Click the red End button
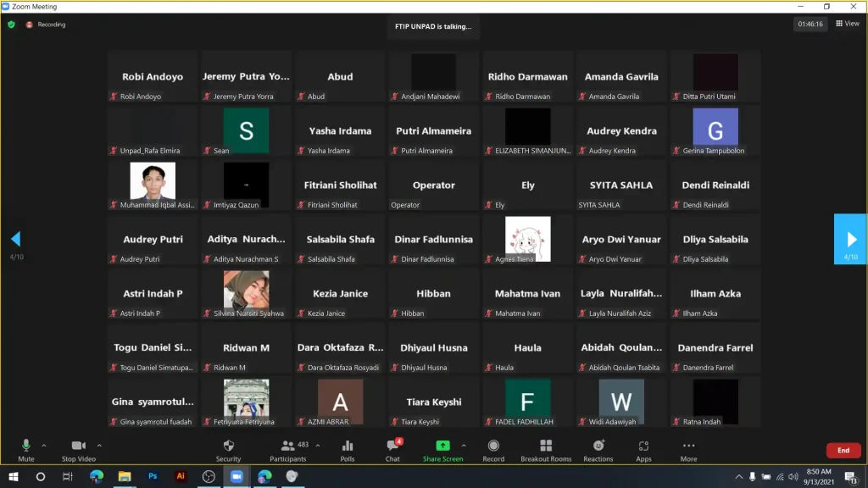The height and width of the screenshot is (488, 868). (x=843, y=451)
